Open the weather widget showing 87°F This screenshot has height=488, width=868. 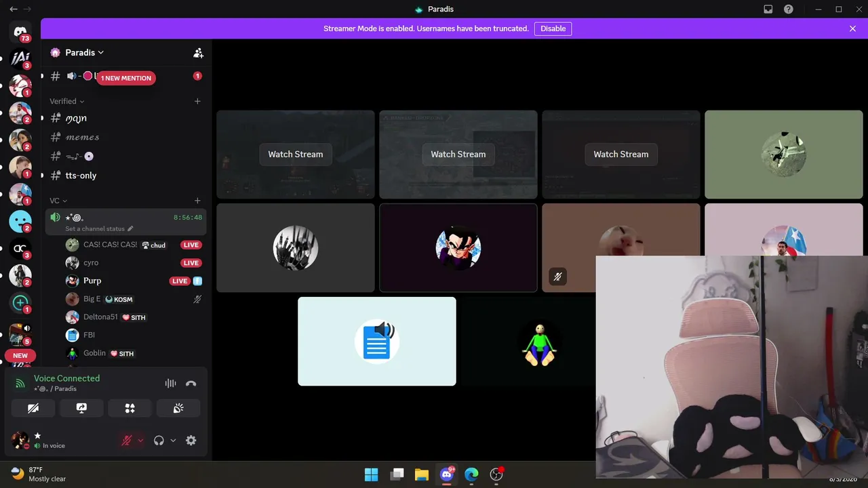click(x=39, y=474)
